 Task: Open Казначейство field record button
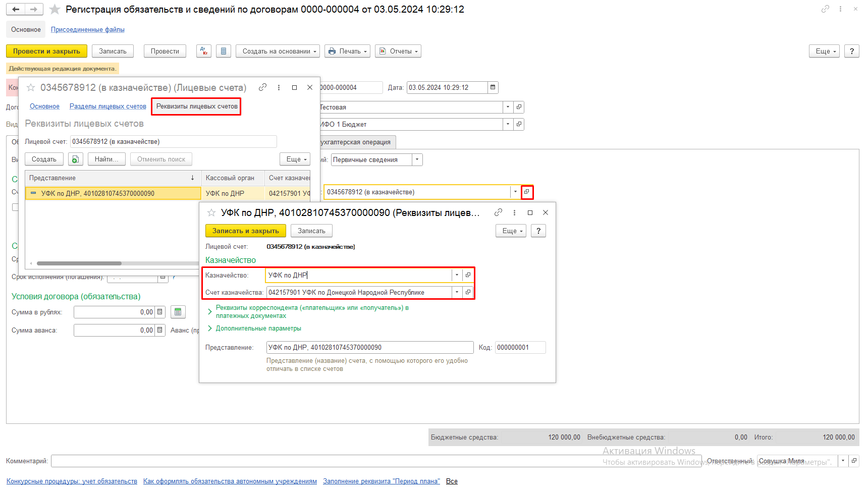468,275
